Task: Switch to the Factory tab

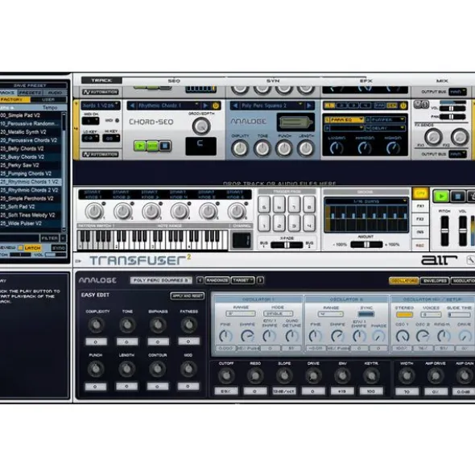Action: [x=14, y=100]
